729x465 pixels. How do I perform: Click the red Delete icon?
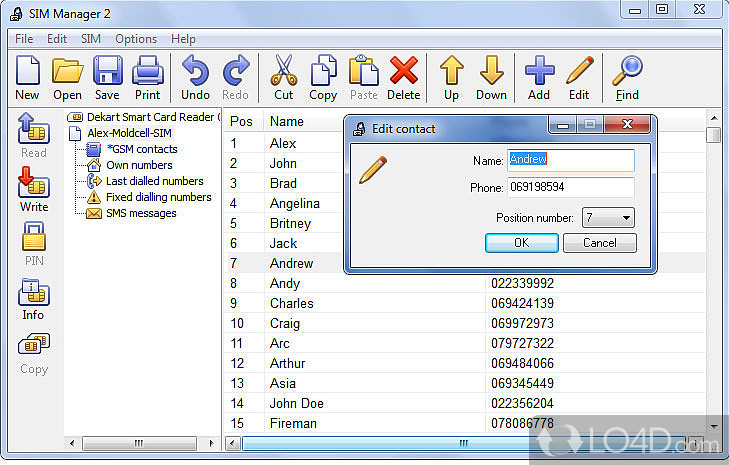(x=403, y=72)
